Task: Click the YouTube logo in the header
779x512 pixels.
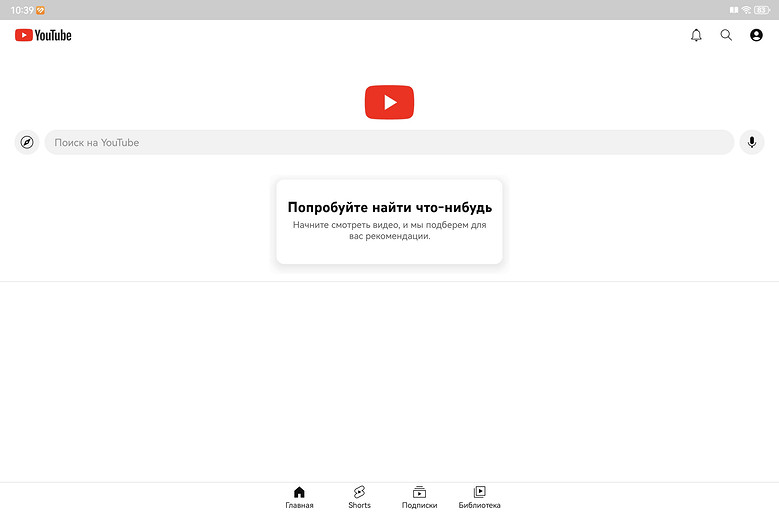Action: [x=43, y=35]
